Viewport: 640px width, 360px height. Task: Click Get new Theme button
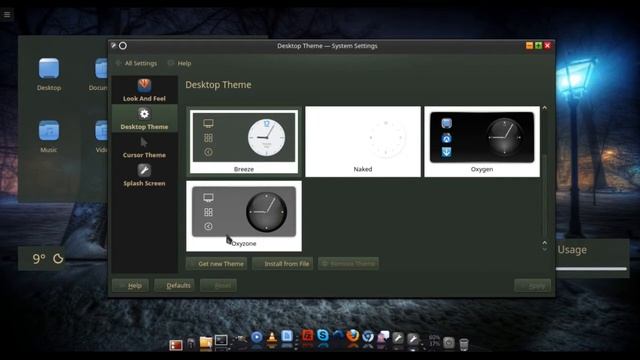click(x=216, y=264)
